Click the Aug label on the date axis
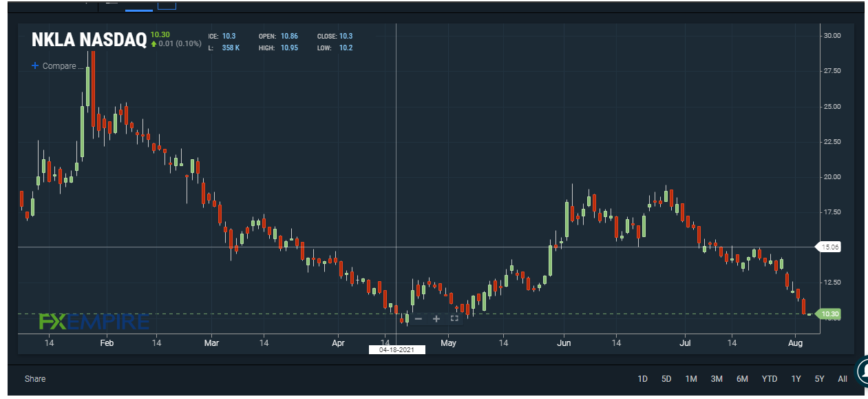Image resolution: width=868 pixels, height=399 pixels. [796, 342]
